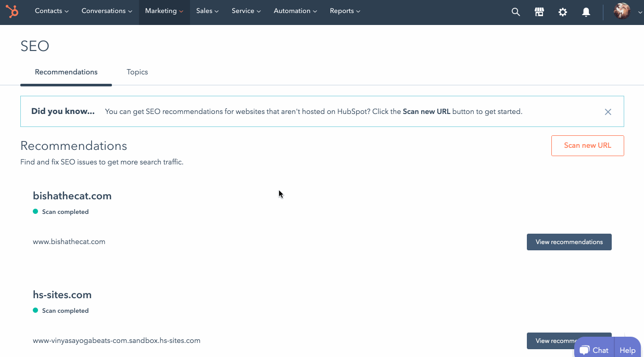Click Scan completed status under hs-sites.com

61,311
